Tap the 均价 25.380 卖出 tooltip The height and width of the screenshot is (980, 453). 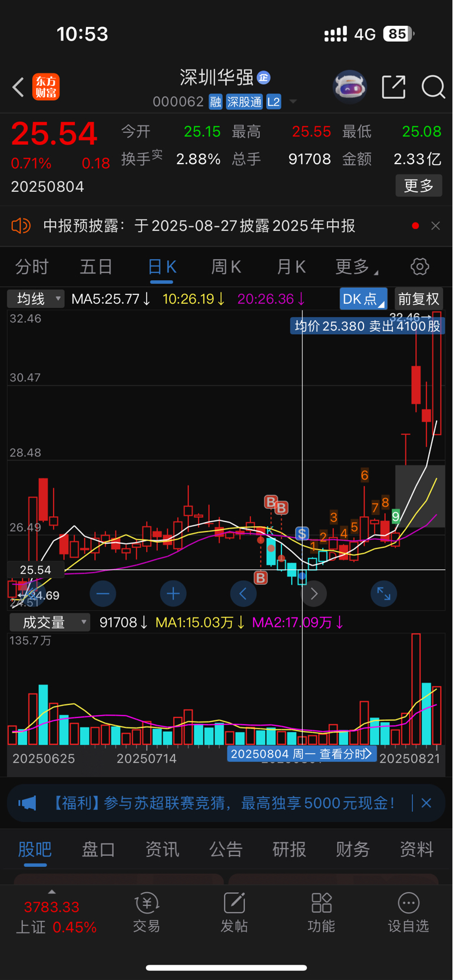point(368,326)
